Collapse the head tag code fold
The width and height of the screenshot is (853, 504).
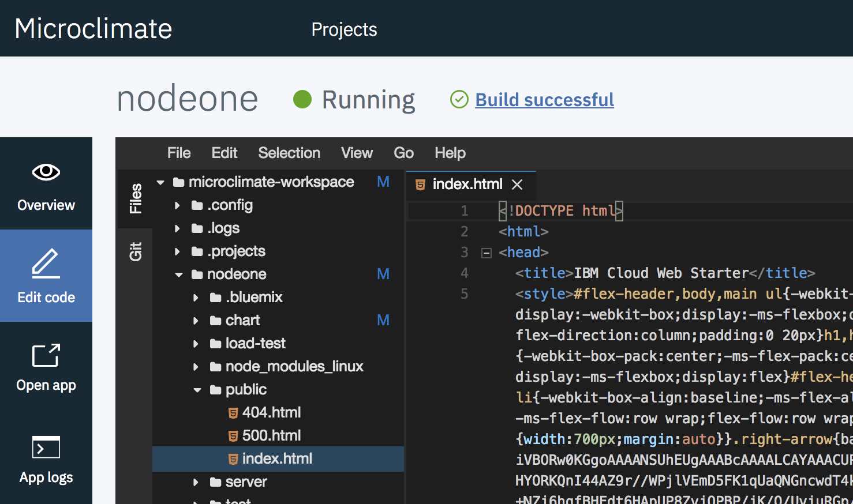click(x=487, y=253)
